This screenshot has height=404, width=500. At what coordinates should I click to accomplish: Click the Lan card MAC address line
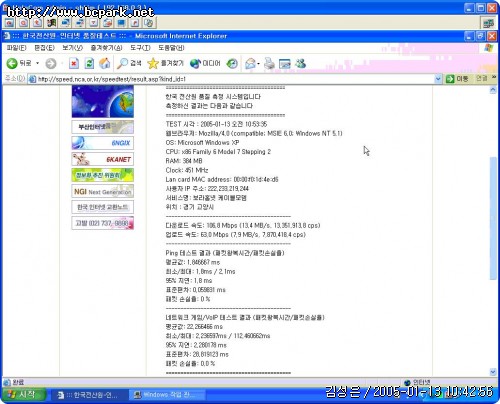tap(222, 179)
